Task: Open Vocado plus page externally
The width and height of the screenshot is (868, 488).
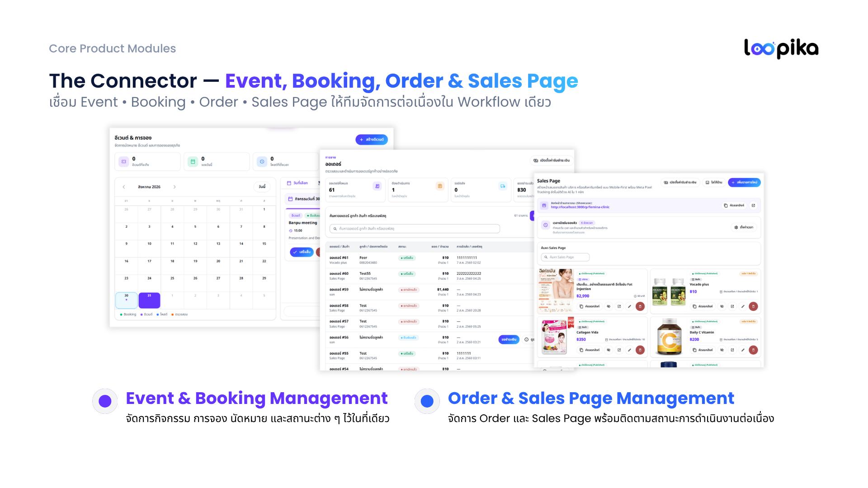Action: tap(732, 306)
